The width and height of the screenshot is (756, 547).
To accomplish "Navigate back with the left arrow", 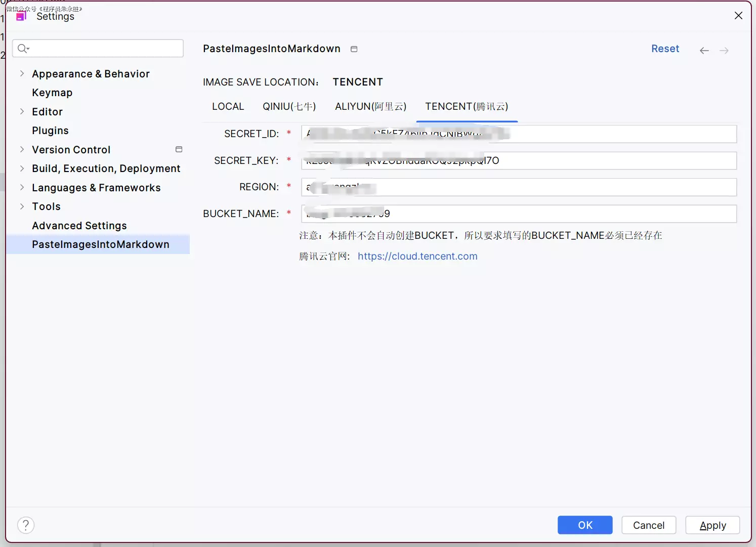I will [x=704, y=51].
